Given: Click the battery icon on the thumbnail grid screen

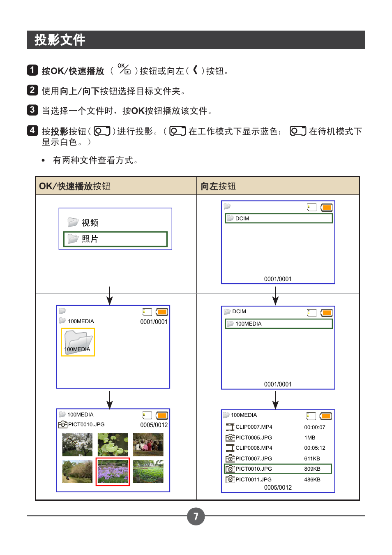Looking at the screenshot, I should [162, 415].
